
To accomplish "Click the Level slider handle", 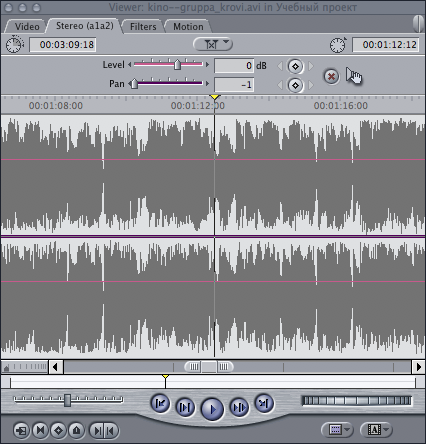I will (177, 64).
